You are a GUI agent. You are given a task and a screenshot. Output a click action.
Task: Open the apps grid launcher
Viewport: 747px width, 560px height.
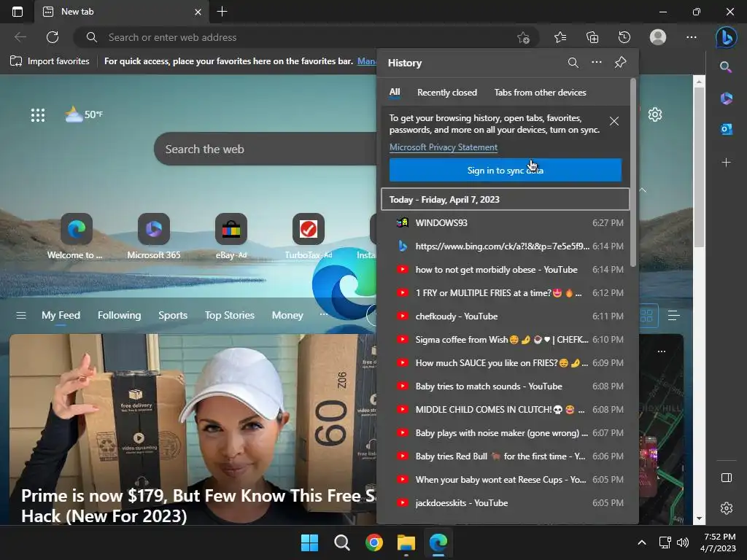click(38, 114)
